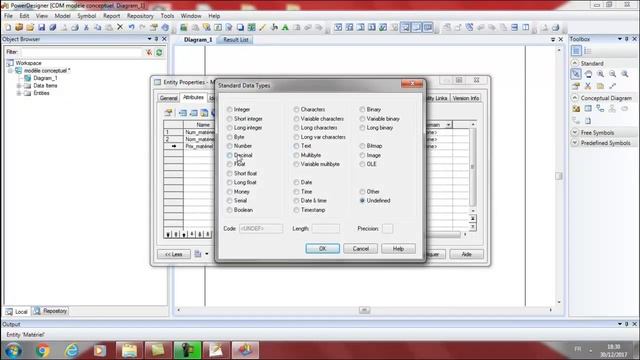
Task: Click the Save icon in main toolbar
Action: tap(41, 27)
